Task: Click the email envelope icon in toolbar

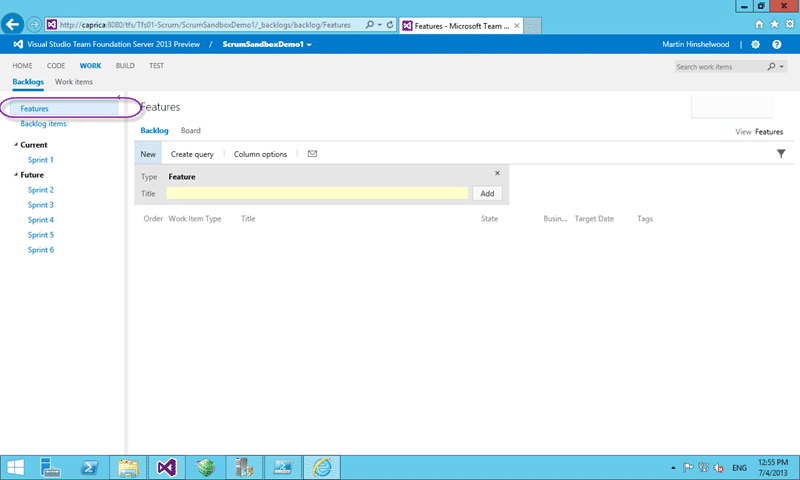Action: pyautogui.click(x=312, y=154)
